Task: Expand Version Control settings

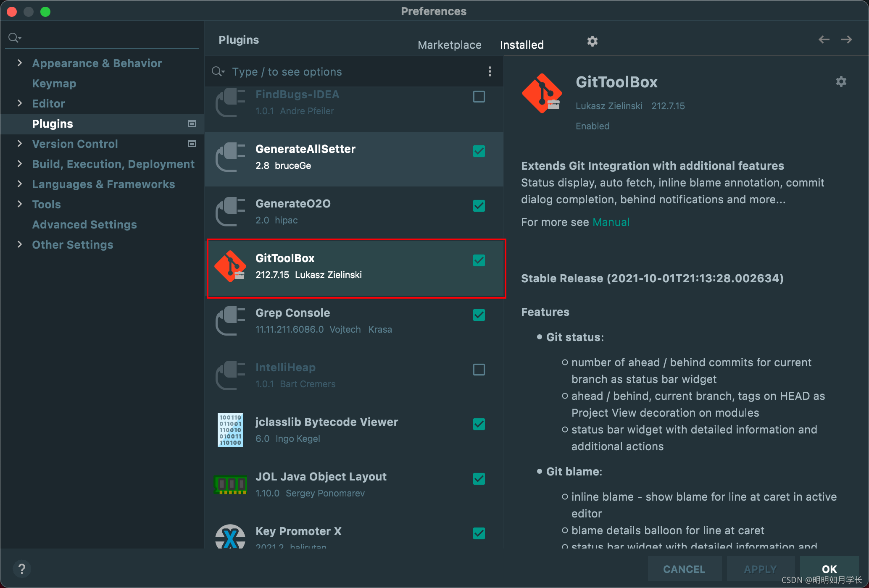Action: (x=19, y=144)
